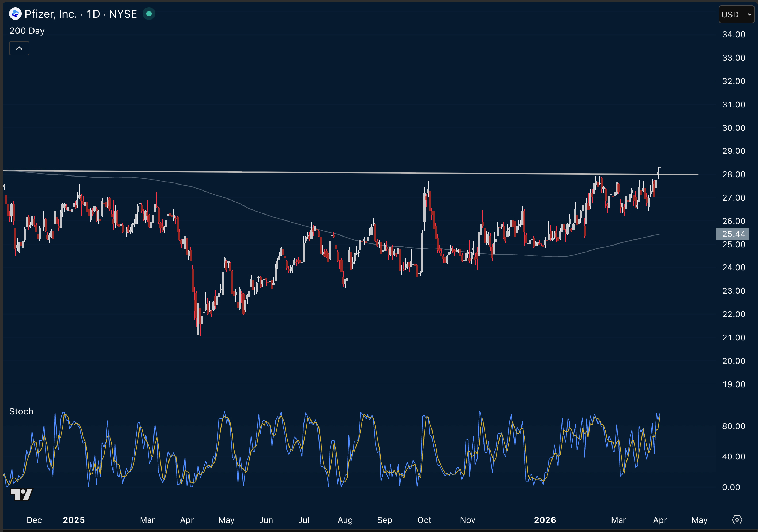
Task: Click the 25.44 price label
Action: (x=733, y=234)
